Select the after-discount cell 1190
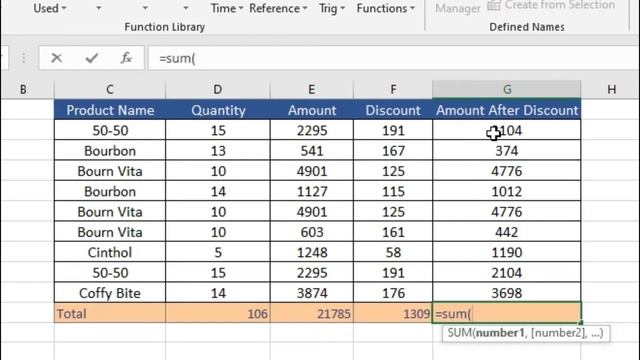The width and height of the screenshot is (640, 360). tap(507, 252)
